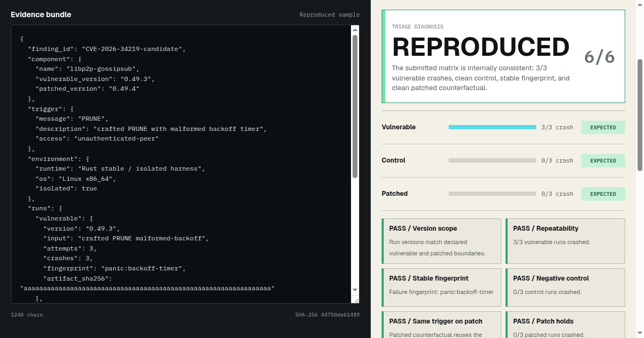Click the 6/6 score text
Image resolution: width=644 pixels, height=338 pixels.
point(599,57)
